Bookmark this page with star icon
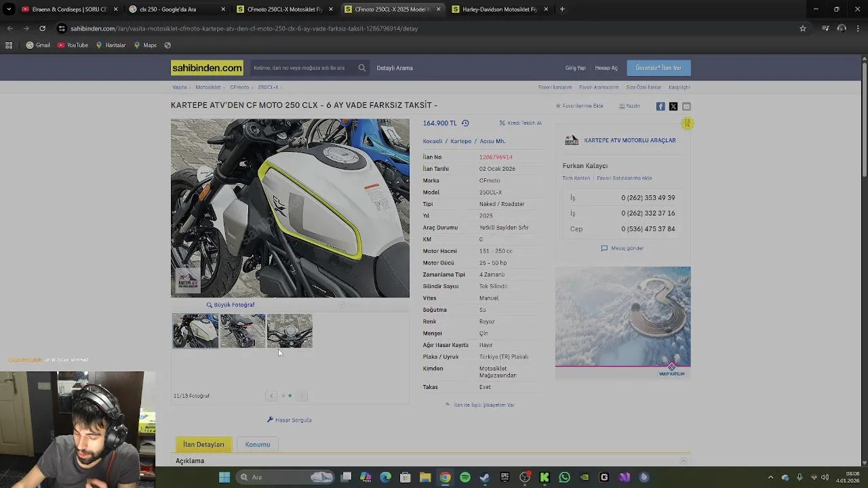The width and height of the screenshot is (868, 488). click(803, 28)
